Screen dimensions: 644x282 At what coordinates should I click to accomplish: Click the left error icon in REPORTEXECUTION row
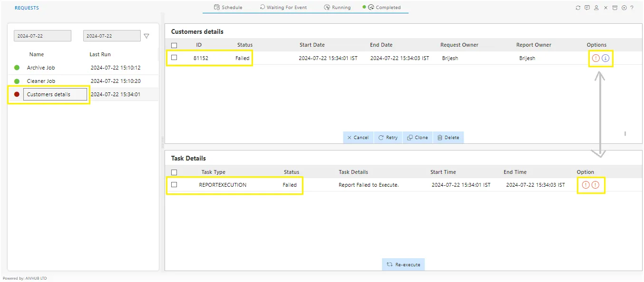click(x=585, y=185)
